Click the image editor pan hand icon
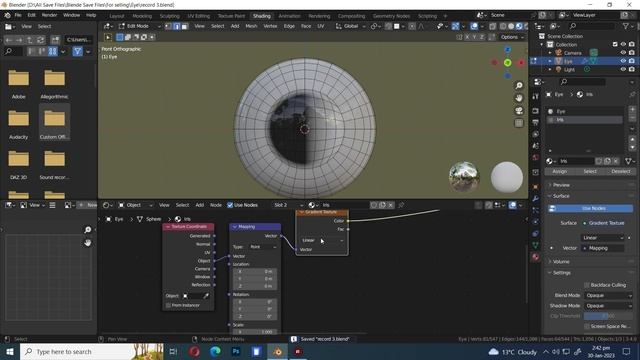This screenshot has height=360, width=640. (87, 242)
